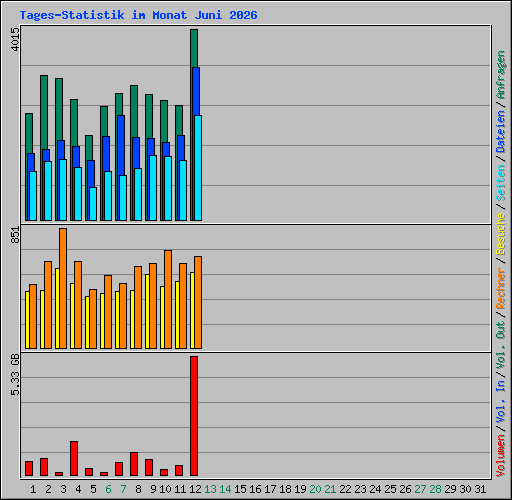The height and width of the screenshot is (500, 512).
Task: Click the green Anfragen bar for day 2
Action: (44, 112)
